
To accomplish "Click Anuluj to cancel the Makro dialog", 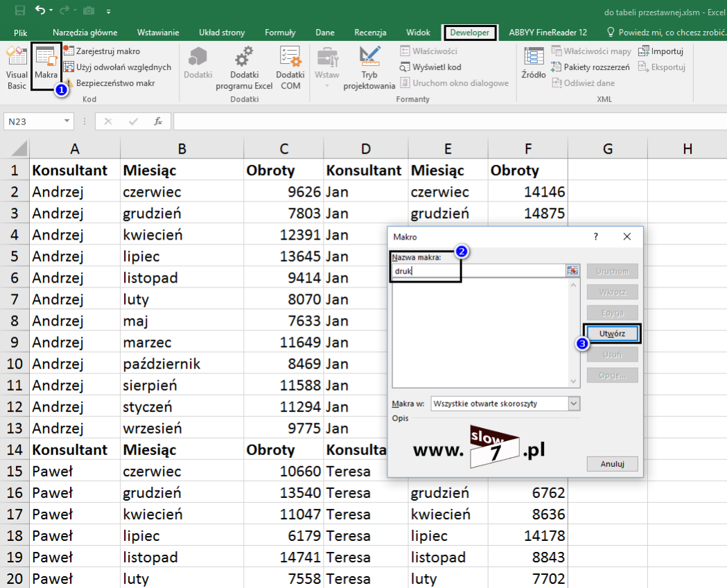I will (x=613, y=464).
